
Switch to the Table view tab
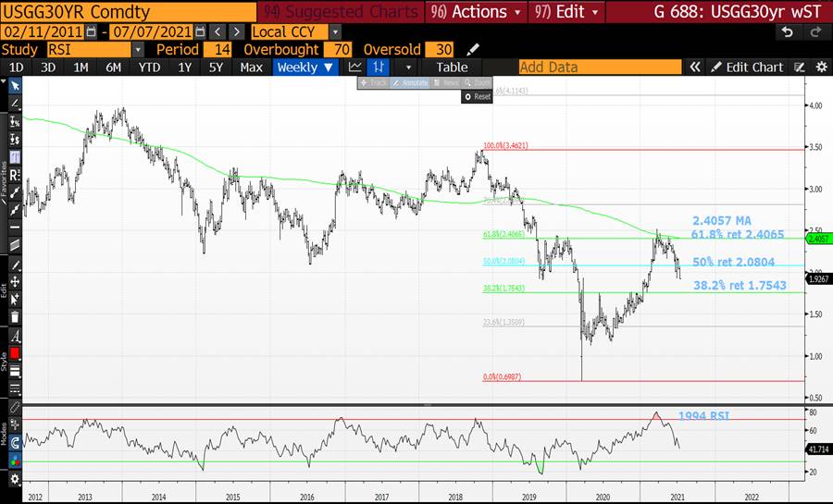click(x=452, y=68)
